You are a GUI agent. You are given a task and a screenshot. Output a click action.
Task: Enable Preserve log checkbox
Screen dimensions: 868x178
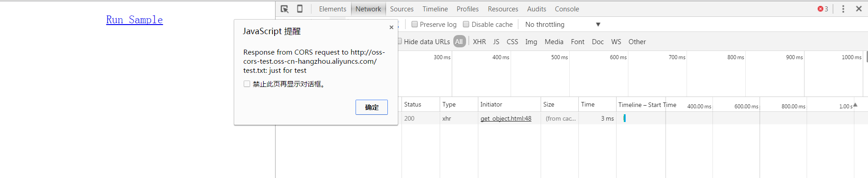click(x=414, y=24)
